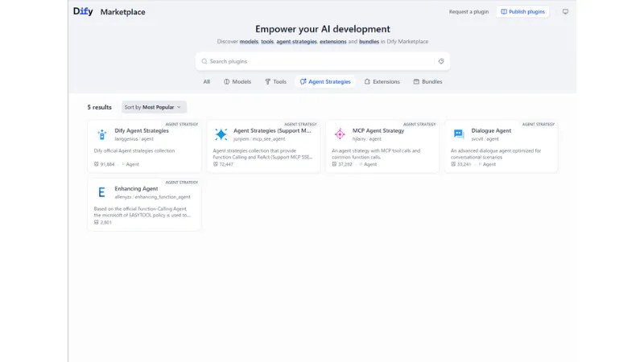Image resolution: width=644 pixels, height=362 pixels.
Task: Open the MCP Agent Strategy card title
Action: (x=378, y=130)
